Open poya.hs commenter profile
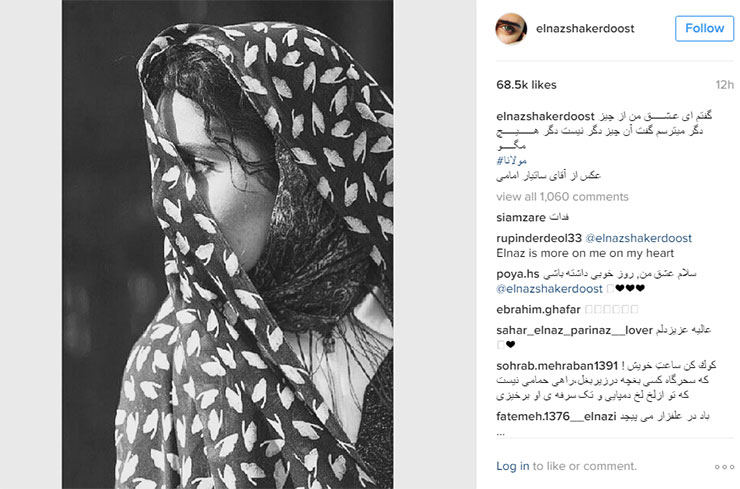 click(x=517, y=274)
